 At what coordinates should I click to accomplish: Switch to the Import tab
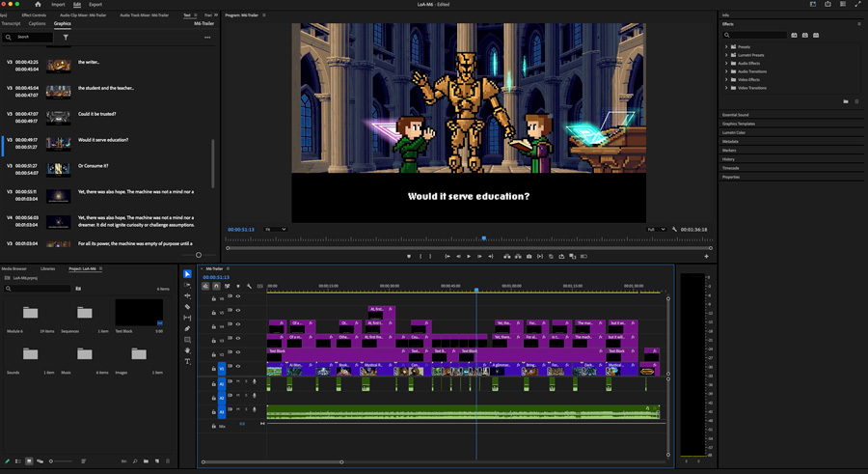pos(58,4)
